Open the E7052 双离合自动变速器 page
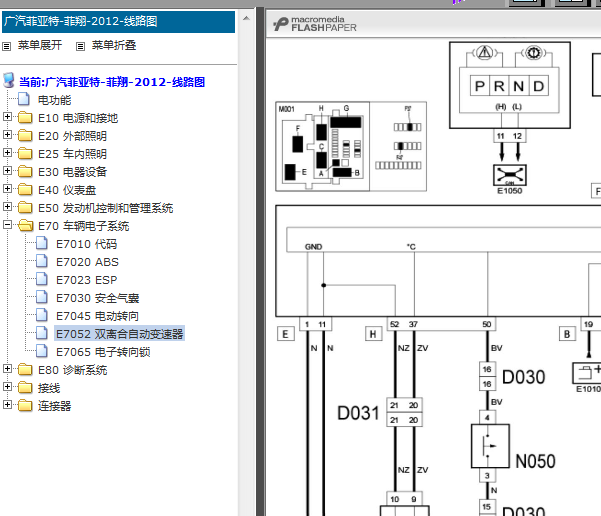This screenshot has width=601, height=516. 119,334
